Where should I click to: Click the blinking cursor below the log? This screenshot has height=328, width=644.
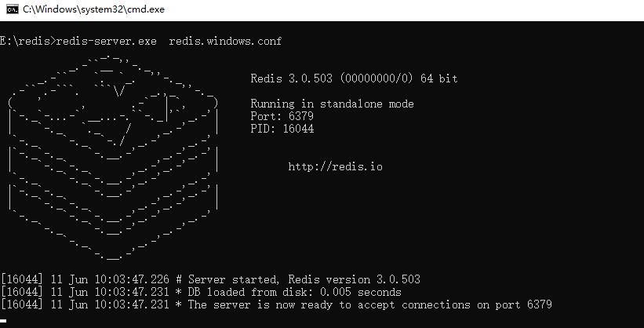pos(5,320)
